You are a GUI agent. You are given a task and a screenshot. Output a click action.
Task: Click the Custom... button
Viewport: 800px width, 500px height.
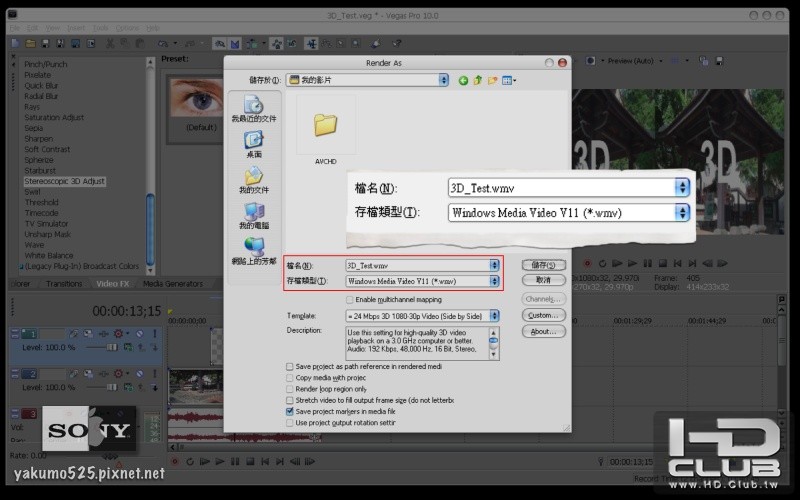click(x=544, y=315)
